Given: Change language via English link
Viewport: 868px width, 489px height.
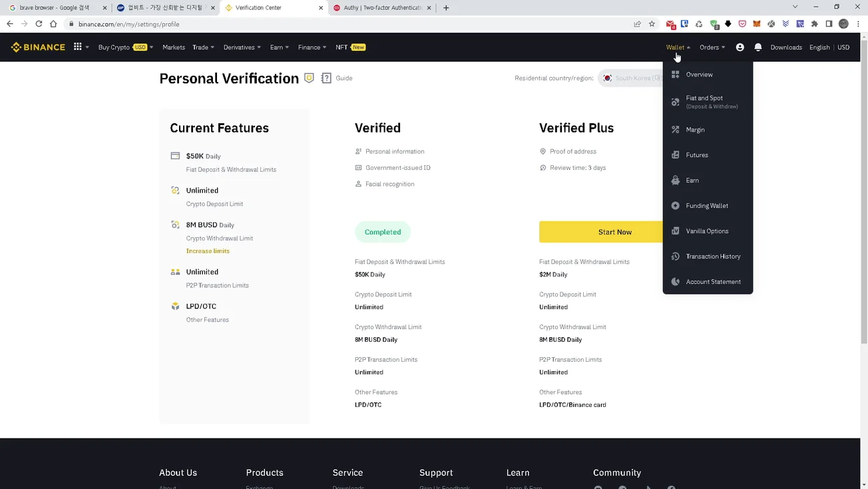Looking at the screenshot, I should coord(819,47).
